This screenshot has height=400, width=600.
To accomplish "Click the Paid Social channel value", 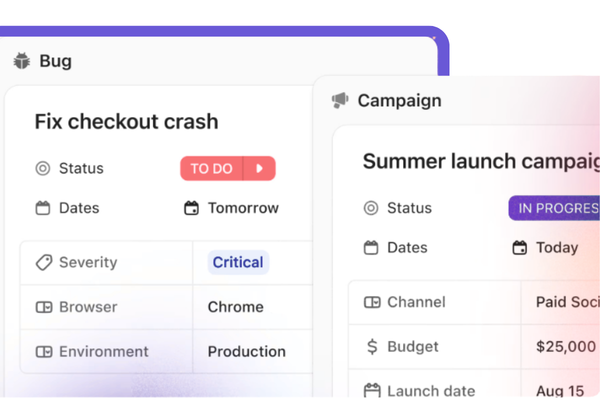I will coord(568,302).
